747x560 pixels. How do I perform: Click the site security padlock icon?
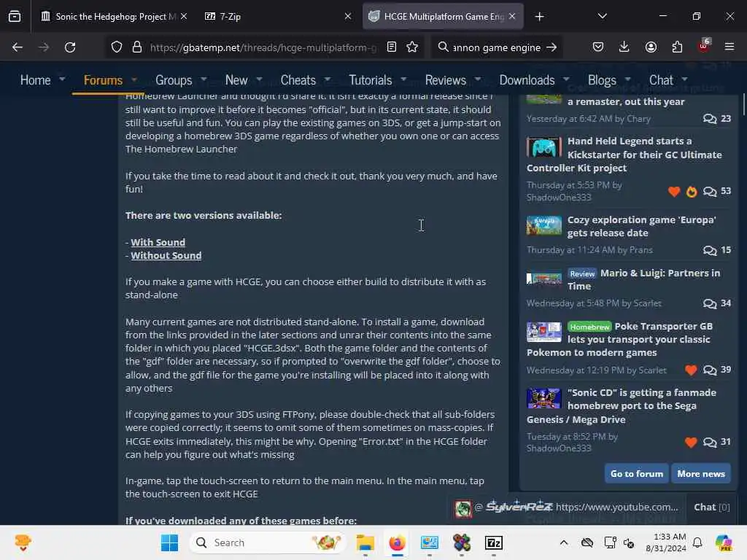pos(137,47)
